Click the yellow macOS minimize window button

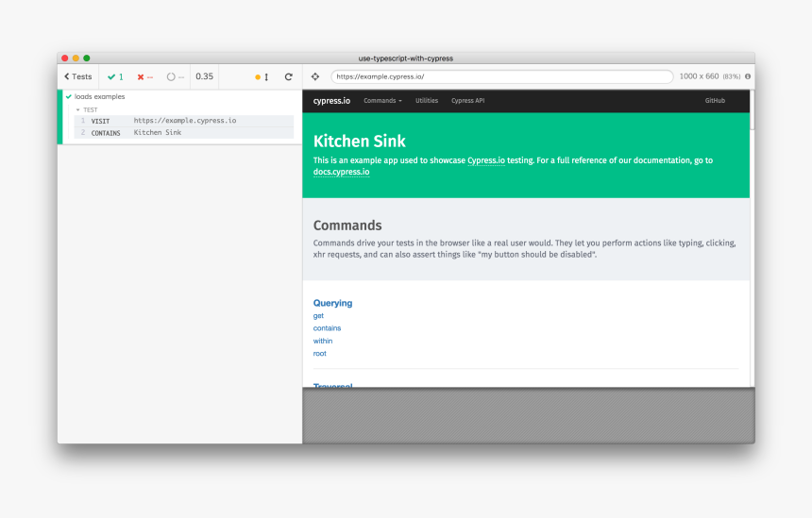[76, 58]
